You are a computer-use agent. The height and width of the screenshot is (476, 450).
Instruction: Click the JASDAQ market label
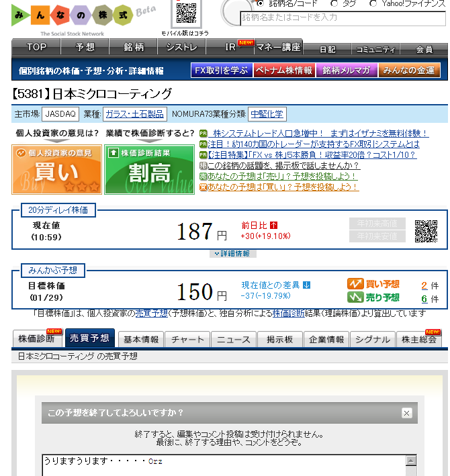(x=60, y=114)
